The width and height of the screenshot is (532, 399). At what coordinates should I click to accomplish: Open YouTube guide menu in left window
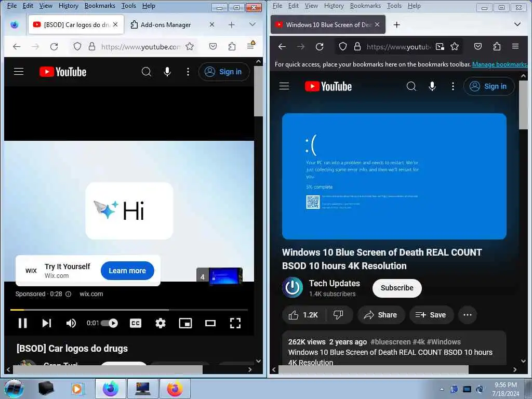pyautogui.click(x=19, y=72)
